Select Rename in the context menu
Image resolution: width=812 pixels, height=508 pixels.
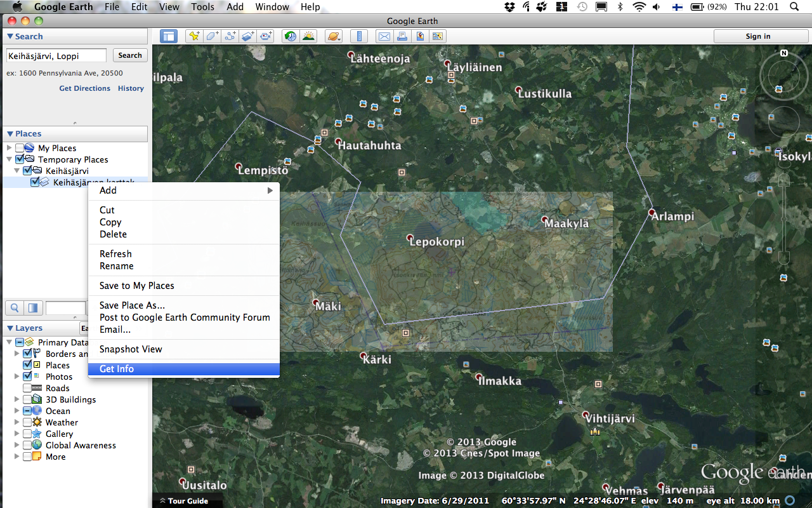click(184, 266)
